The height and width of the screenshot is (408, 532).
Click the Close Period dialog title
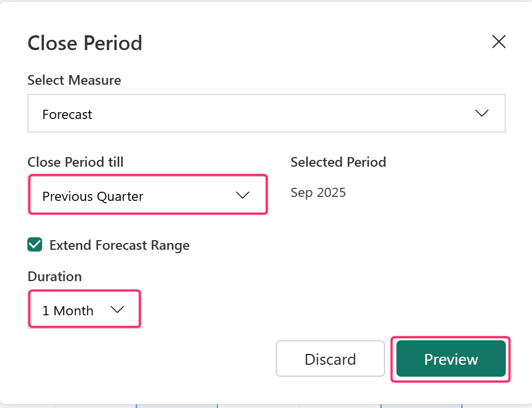pos(85,43)
